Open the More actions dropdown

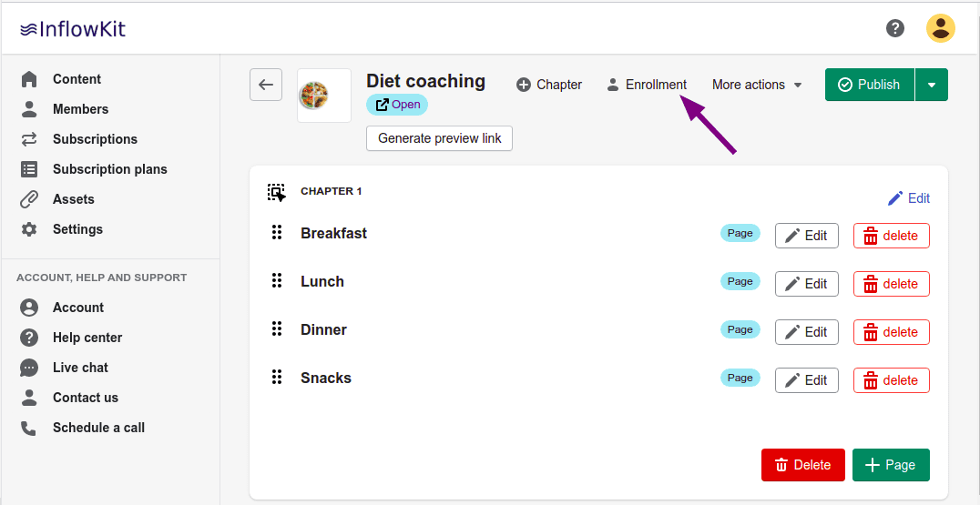coord(757,85)
